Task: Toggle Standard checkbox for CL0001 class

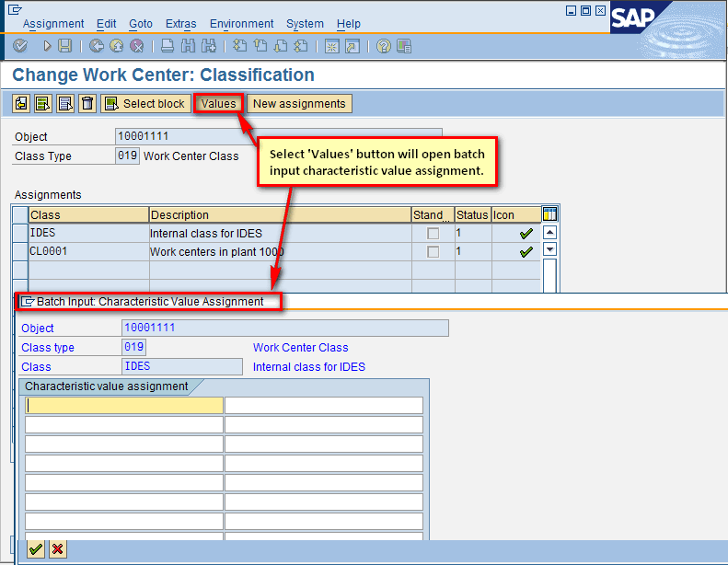Action: pos(433,252)
